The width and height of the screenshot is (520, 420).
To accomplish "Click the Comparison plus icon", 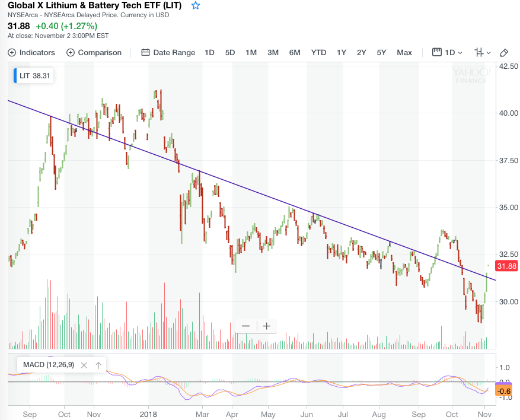I will [71, 52].
